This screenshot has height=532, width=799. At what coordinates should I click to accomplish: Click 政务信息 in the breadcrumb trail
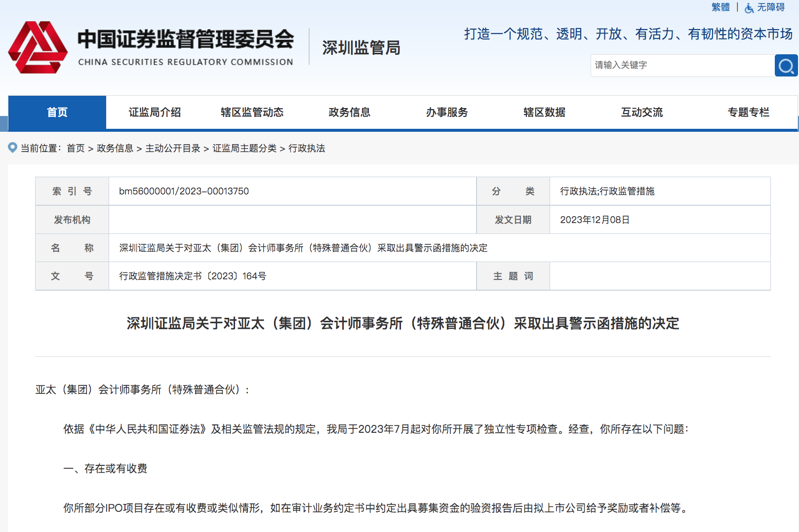115,148
